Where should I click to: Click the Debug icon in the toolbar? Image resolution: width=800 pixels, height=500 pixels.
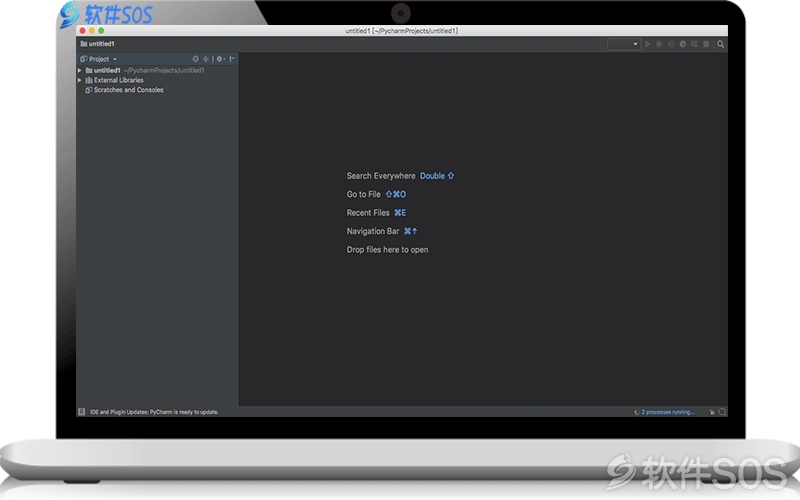click(x=659, y=44)
